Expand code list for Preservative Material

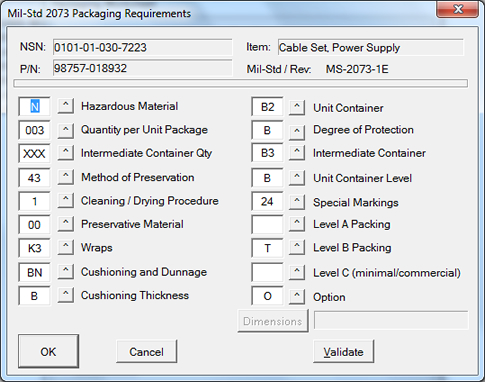coord(66,224)
